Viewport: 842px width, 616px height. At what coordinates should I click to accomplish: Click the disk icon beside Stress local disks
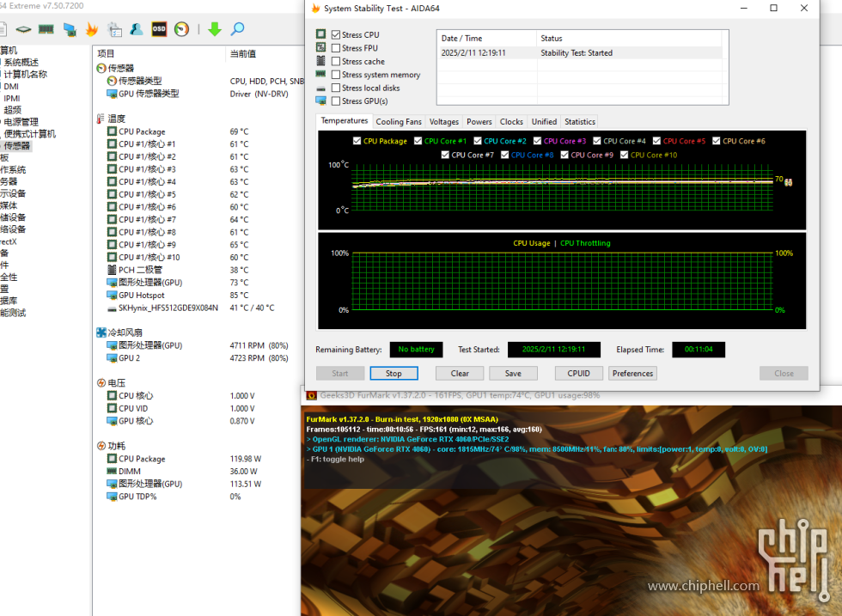pyautogui.click(x=320, y=88)
